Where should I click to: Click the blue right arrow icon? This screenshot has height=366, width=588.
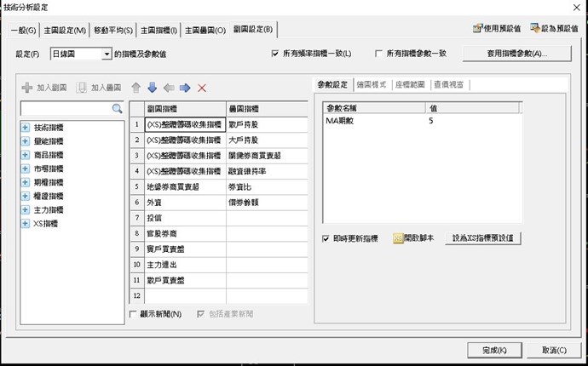click(x=185, y=88)
